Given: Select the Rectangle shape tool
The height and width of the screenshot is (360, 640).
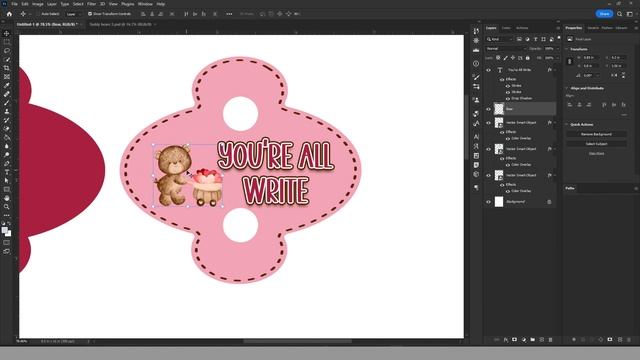Looking at the screenshot, I should (7, 189).
